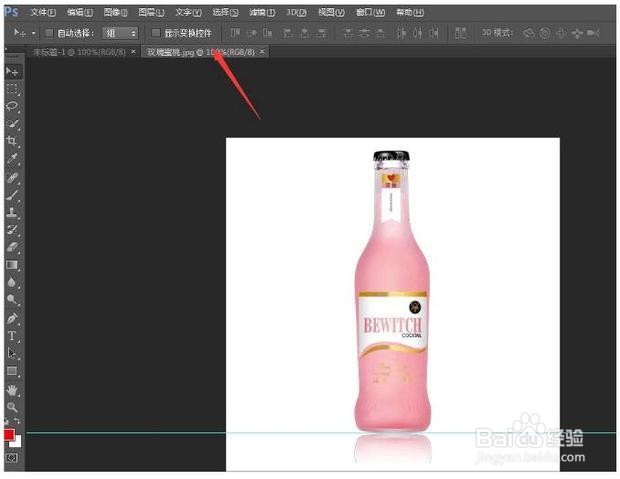The image size is (620, 479).
Task: Select the Quick Selection tool
Action: [x=12, y=124]
